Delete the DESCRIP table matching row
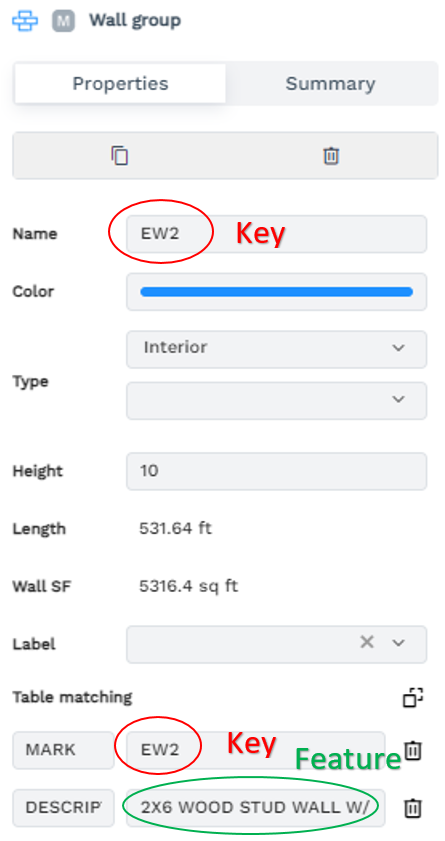The width and height of the screenshot is (445, 841). (412, 807)
